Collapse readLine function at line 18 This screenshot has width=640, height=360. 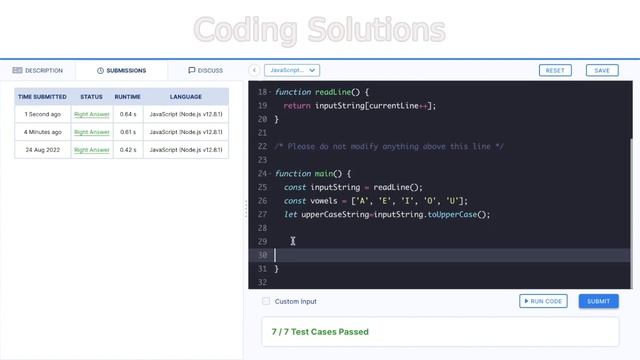[270, 92]
